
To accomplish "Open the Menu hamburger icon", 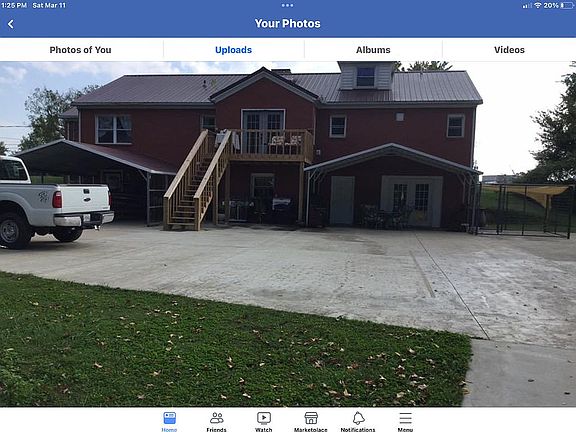I will tap(405, 418).
